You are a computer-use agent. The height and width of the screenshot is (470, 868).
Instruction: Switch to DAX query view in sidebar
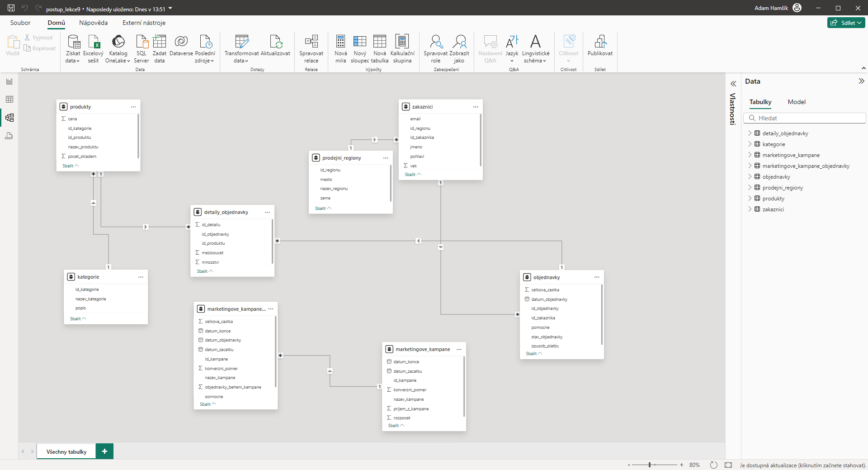coord(9,136)
